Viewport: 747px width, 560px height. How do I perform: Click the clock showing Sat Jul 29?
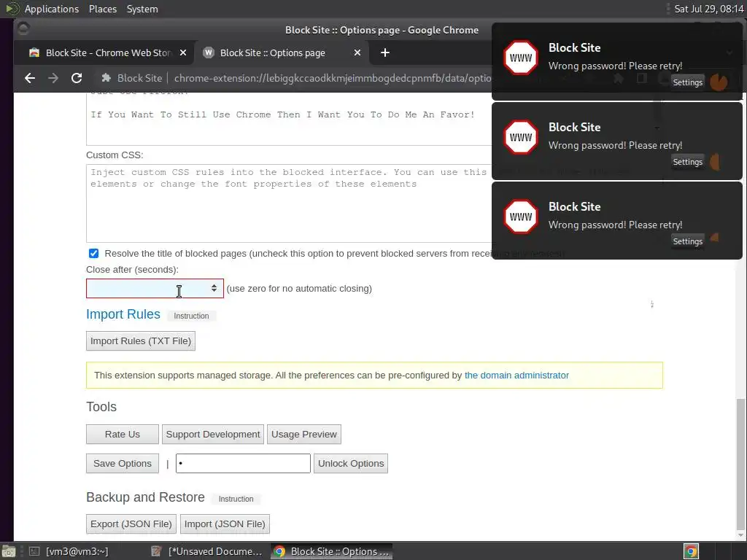[x=709, y=9]
